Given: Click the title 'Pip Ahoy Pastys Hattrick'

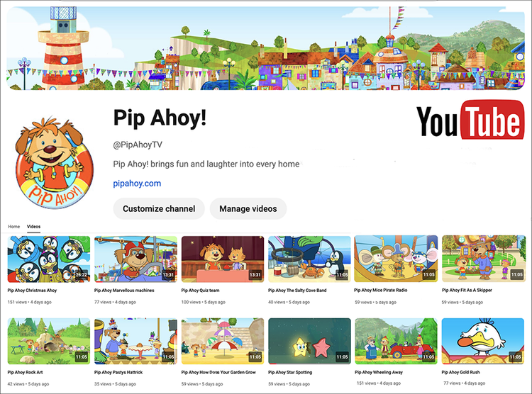Looking at the screenshot, I should (118, 372).
